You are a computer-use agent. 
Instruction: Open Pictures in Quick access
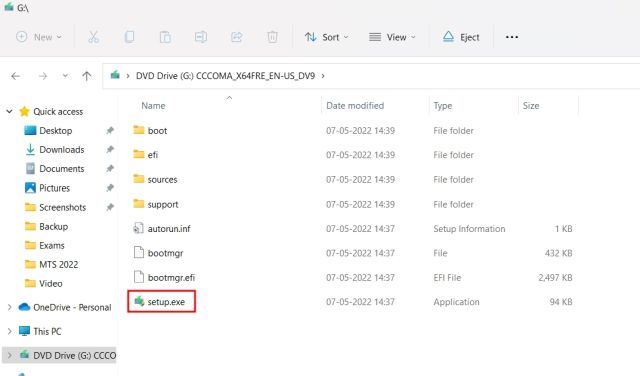[55, 188]
